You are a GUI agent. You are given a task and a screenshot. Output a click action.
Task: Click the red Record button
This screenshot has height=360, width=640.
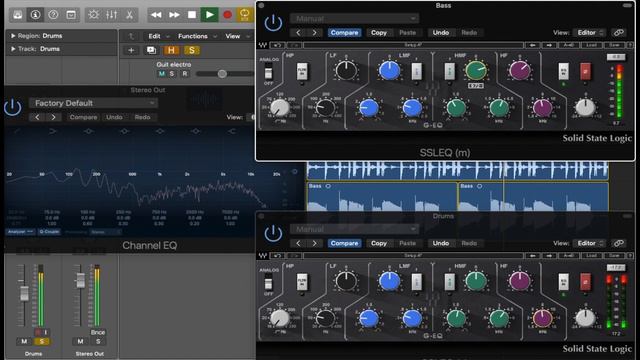tap(227, 15)
